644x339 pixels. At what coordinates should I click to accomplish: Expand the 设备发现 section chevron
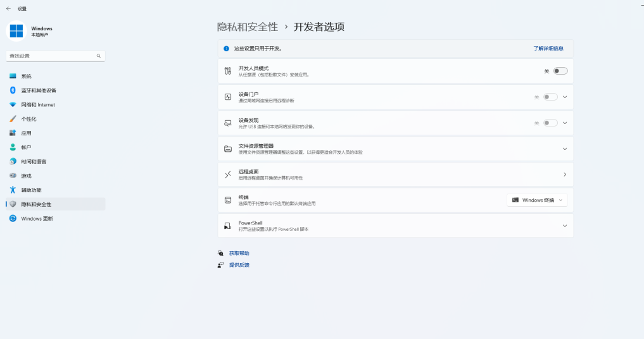[565, 123]
